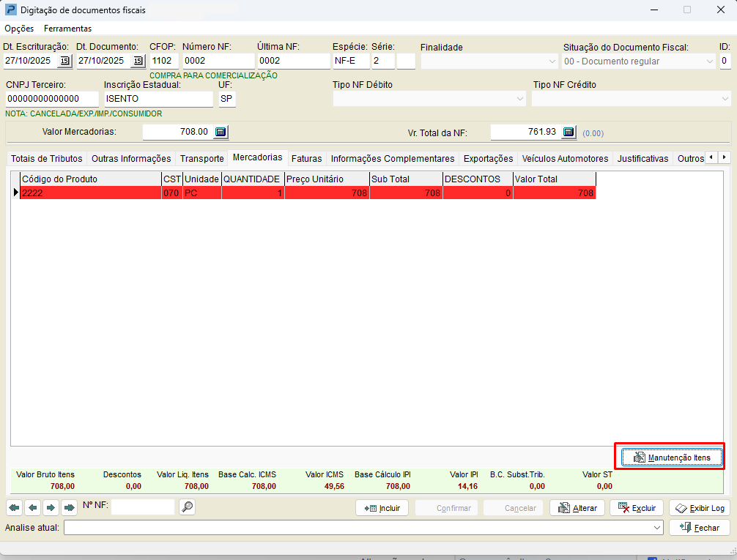The height and width of the screenshot is (560, 737).
Task: Open the Tipo NF Débito dropdown
Action: point(520,99)
